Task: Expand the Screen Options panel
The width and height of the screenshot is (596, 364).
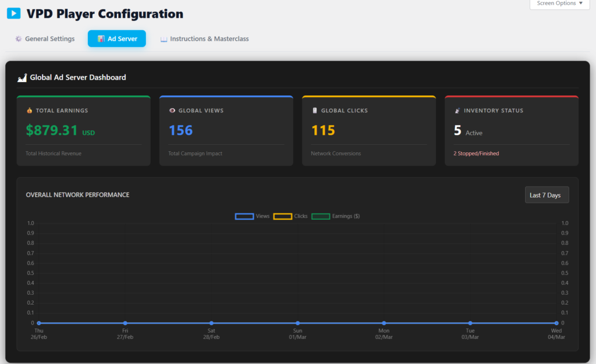Action: [x=559, y=3]
